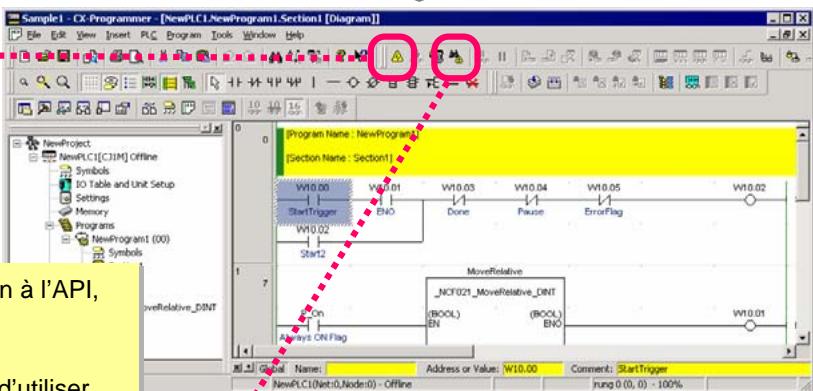The height and width of the screenshot is (391, 813).
Task: Select Symbols under NewPLC1 in tree
Action: coord(92,170)
